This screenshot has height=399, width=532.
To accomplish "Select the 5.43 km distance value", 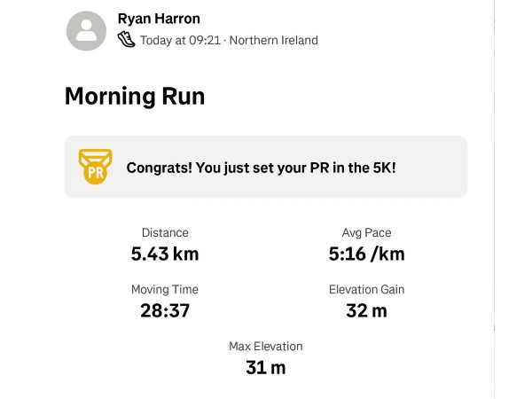I will pyautogui.click(x=165, y=254).
